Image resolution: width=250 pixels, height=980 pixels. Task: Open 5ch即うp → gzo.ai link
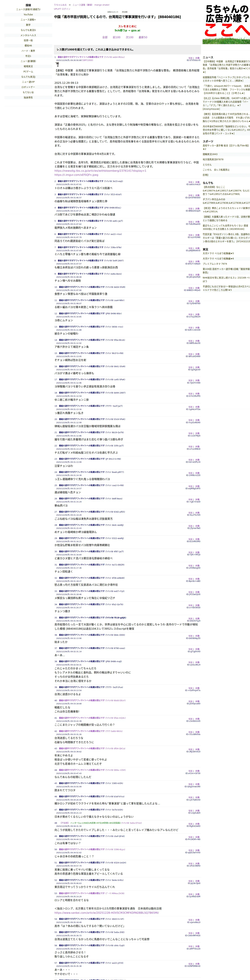[127, 30]
